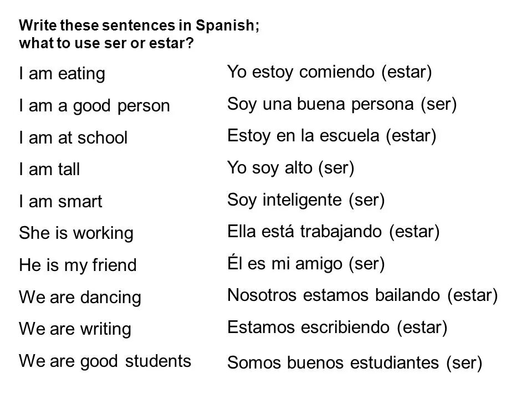This screenshot has height=399, width=532.
Task: Select the phrase 'He is my friend'
Action: [78, 265]
